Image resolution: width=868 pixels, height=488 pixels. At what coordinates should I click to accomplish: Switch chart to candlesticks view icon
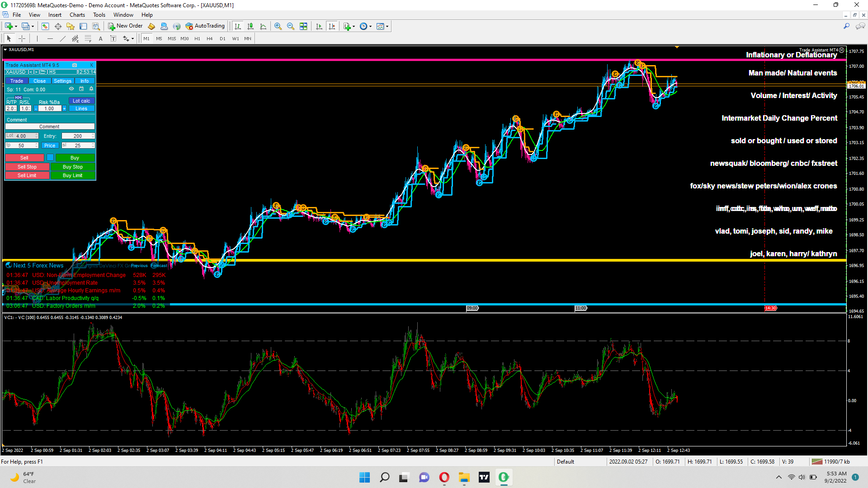(x=250, y=27)
